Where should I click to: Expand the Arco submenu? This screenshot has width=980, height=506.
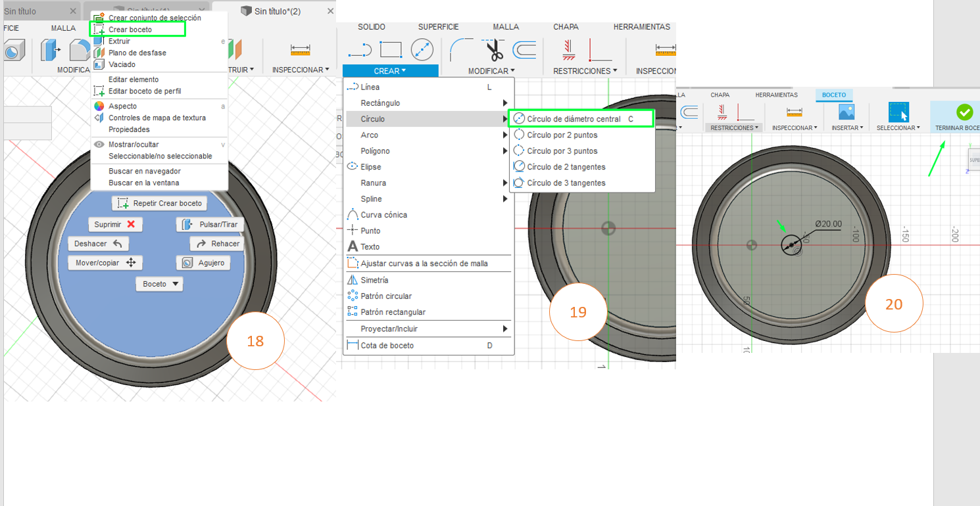[428, 135]
